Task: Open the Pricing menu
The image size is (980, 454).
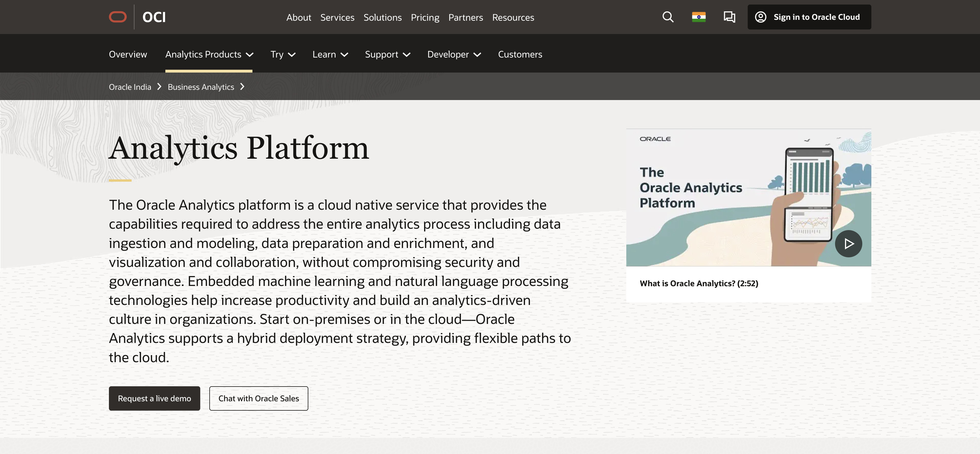Action: pyautogui.click(x=425, y=18)
